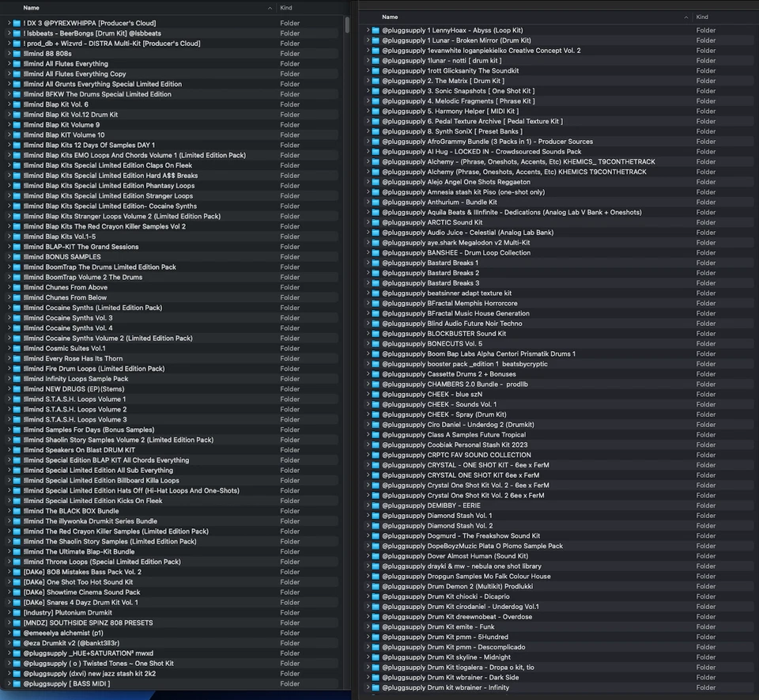Select @pluggsupply Drum kit wbrainer - Infinity

coord(559,688)
